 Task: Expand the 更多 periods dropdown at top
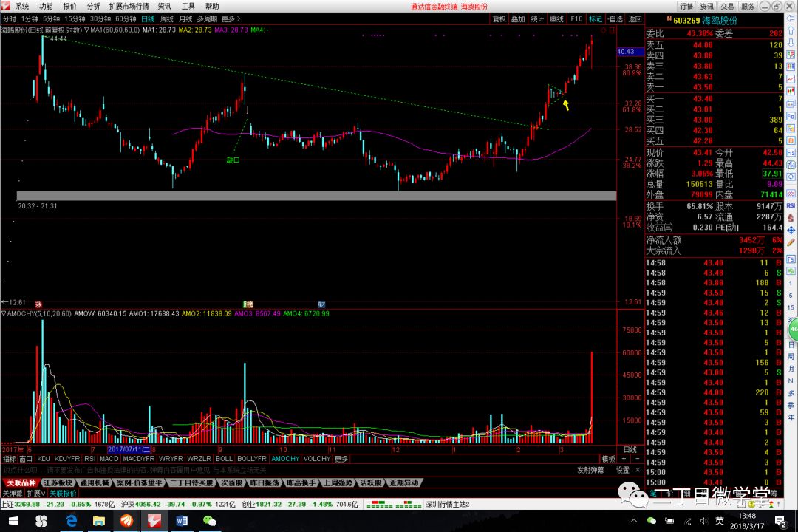(x=231, y=18)
